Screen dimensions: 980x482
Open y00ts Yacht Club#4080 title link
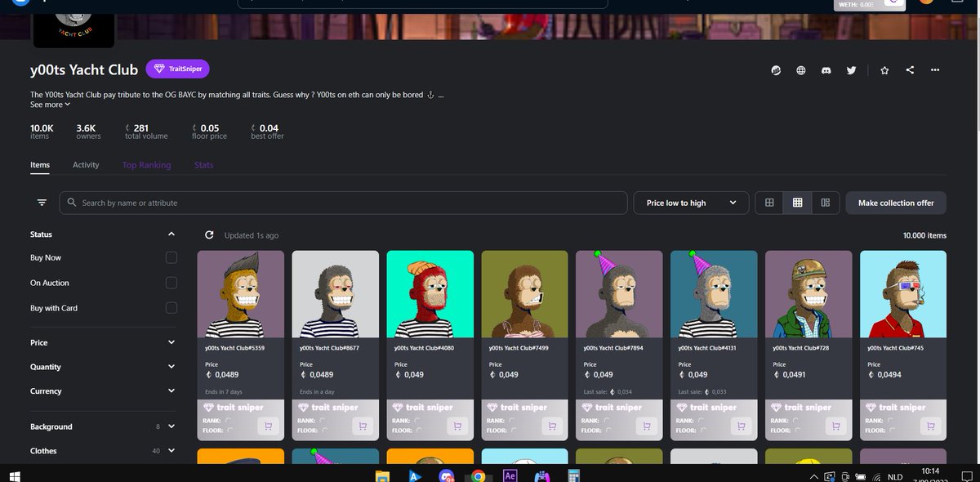pyautogui.click(x=424, y=348)
